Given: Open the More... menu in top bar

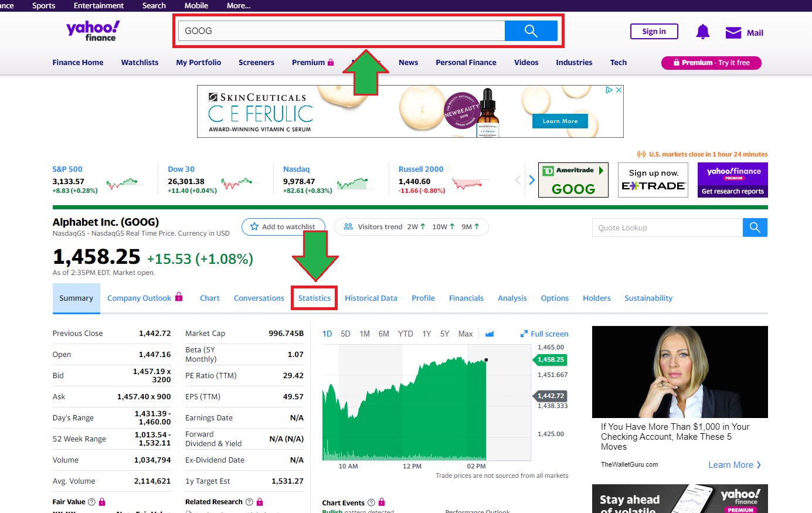Looking at the screenshot, I should tap(239, 5).
